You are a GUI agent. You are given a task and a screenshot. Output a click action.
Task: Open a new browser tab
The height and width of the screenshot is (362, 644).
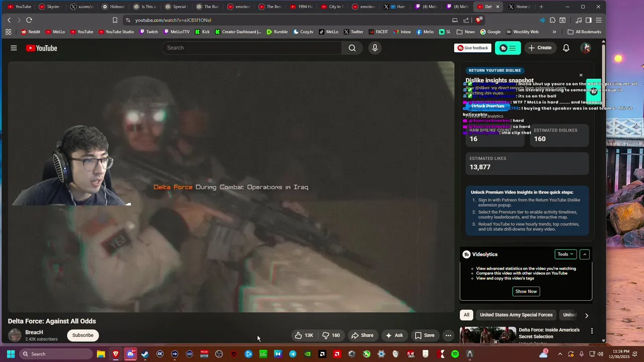click(541, 7)
